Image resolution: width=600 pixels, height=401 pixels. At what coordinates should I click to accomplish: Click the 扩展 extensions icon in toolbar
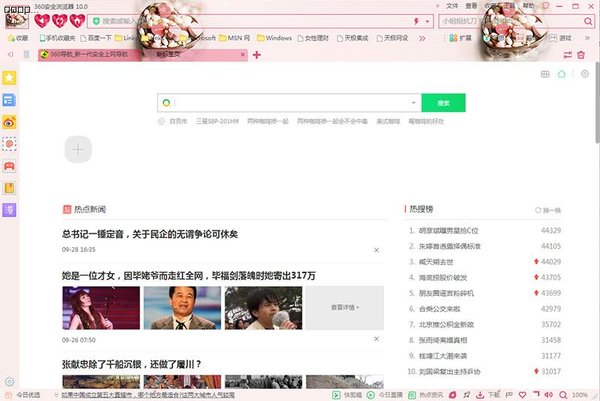460,38
